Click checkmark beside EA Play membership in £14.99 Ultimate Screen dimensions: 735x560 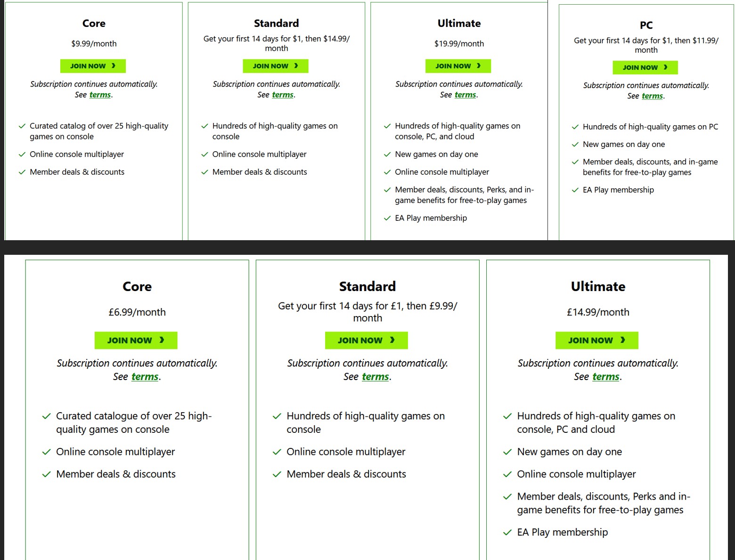pyautogui.click(x=507, y=533)
